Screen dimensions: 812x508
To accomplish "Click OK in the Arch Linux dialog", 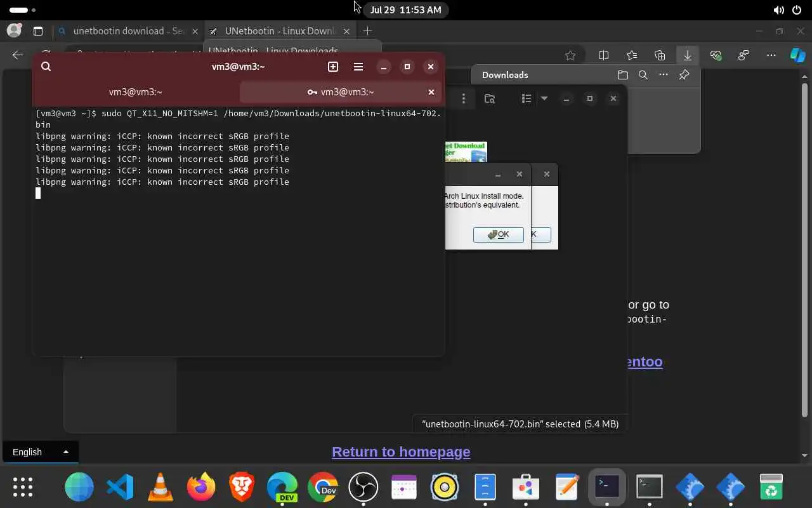I will click(x=499, y=234).
